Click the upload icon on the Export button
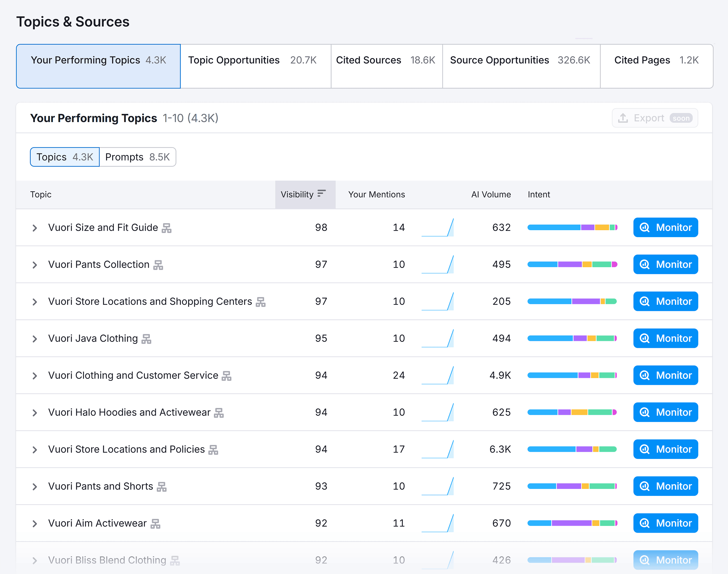 click(x=623, y=118)
